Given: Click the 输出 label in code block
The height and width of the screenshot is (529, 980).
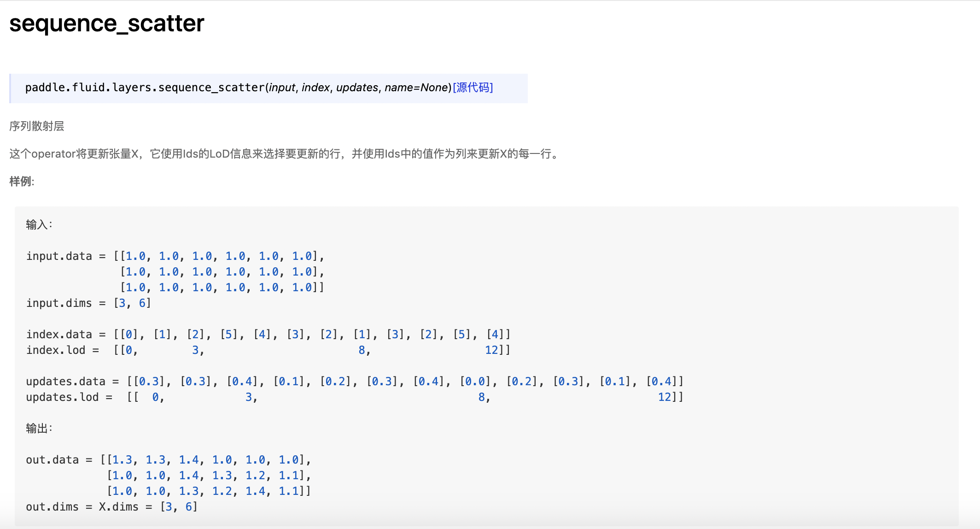Looking at the screenshot, I should (39, 429).
